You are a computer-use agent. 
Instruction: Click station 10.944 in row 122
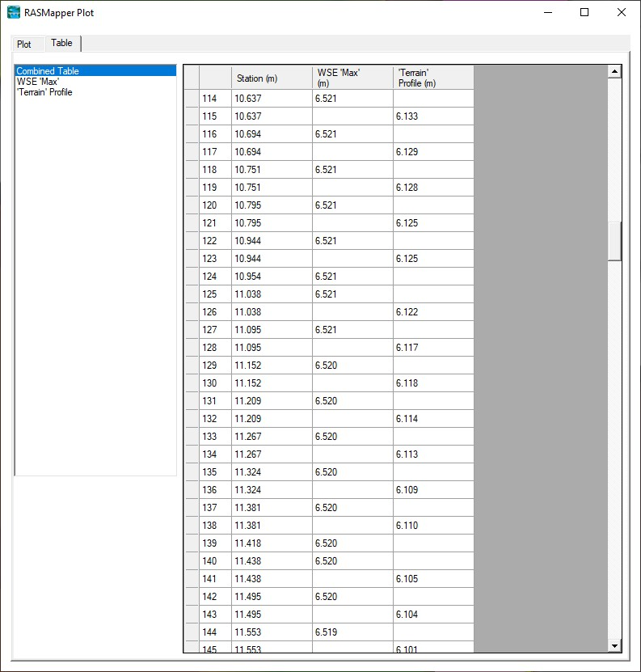click(272, 241)
